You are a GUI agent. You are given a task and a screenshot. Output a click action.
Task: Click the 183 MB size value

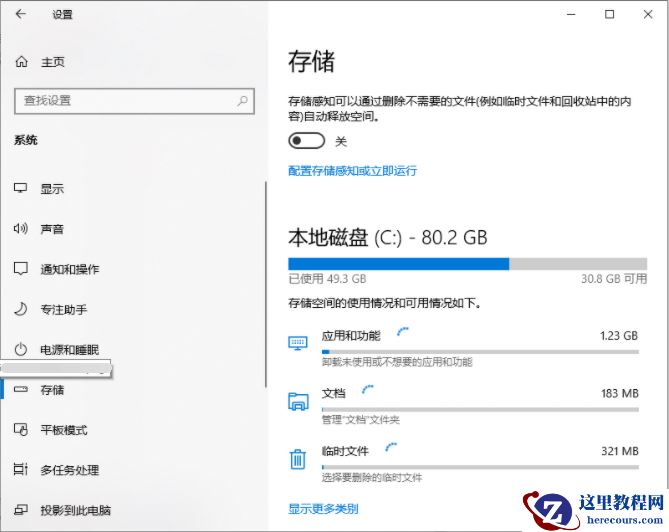[x=620, y=393]
